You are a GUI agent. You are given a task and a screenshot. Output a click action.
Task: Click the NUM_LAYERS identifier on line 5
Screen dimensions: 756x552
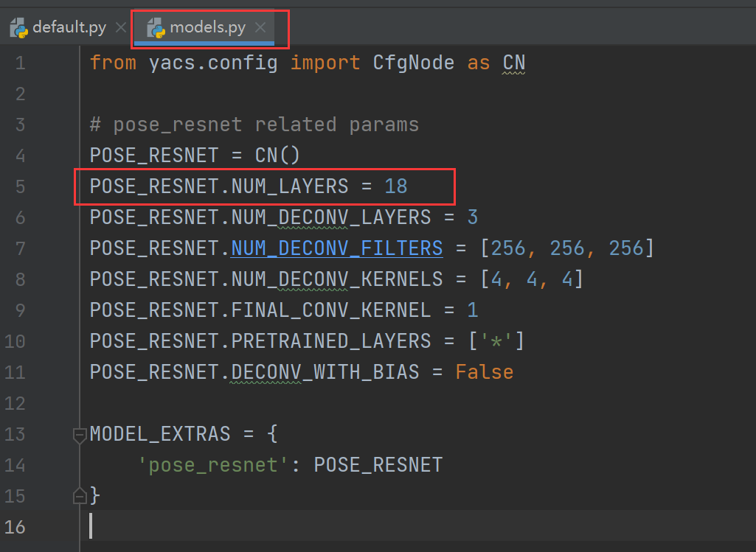[x=289, y=186]
